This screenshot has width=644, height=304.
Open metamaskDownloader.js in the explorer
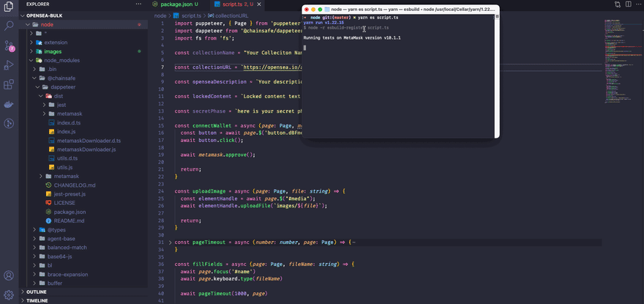[86, 149]
